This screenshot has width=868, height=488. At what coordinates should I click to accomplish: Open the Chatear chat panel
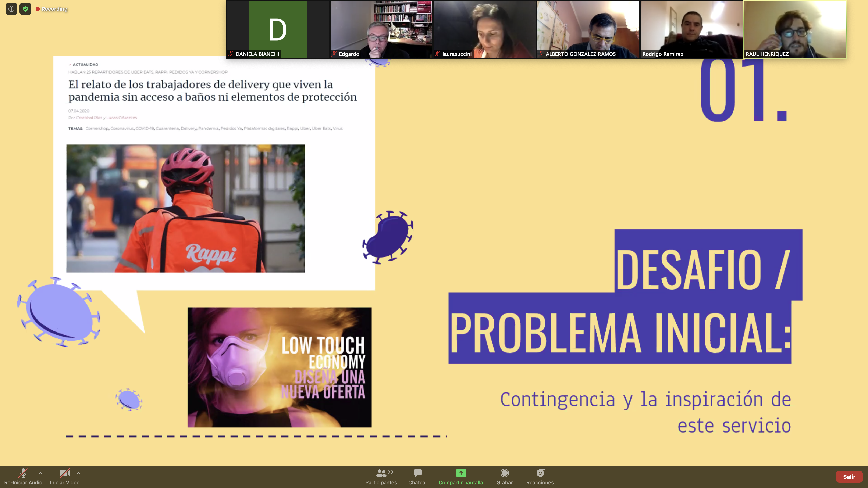click(417, 477)
